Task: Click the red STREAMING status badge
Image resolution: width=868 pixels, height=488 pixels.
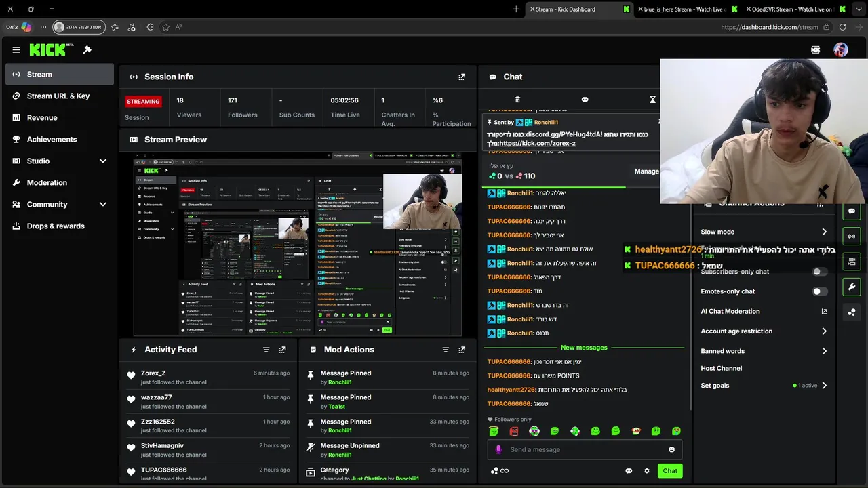Action: point(143,102)
